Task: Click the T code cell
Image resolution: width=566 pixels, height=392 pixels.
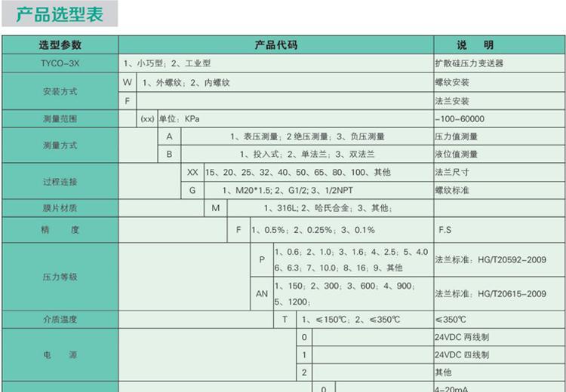Action: click(x=285, y=320)
